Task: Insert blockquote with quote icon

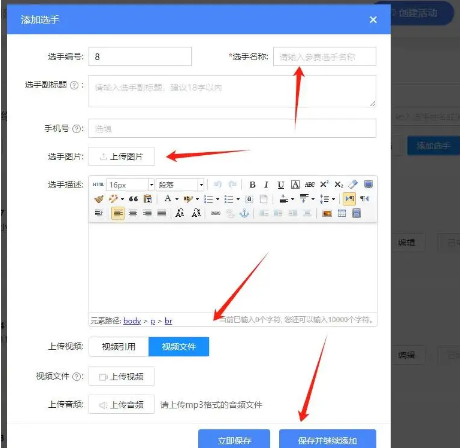Action: [133, 199]
